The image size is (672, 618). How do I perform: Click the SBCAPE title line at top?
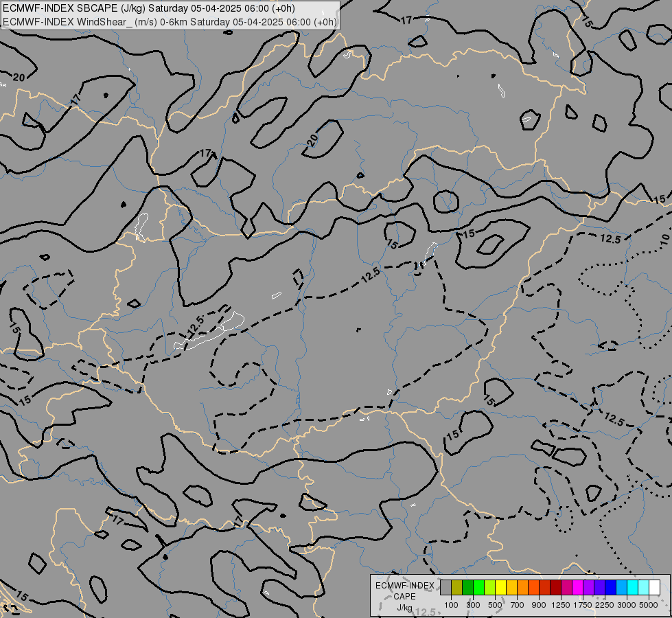(x=150, y=8)
